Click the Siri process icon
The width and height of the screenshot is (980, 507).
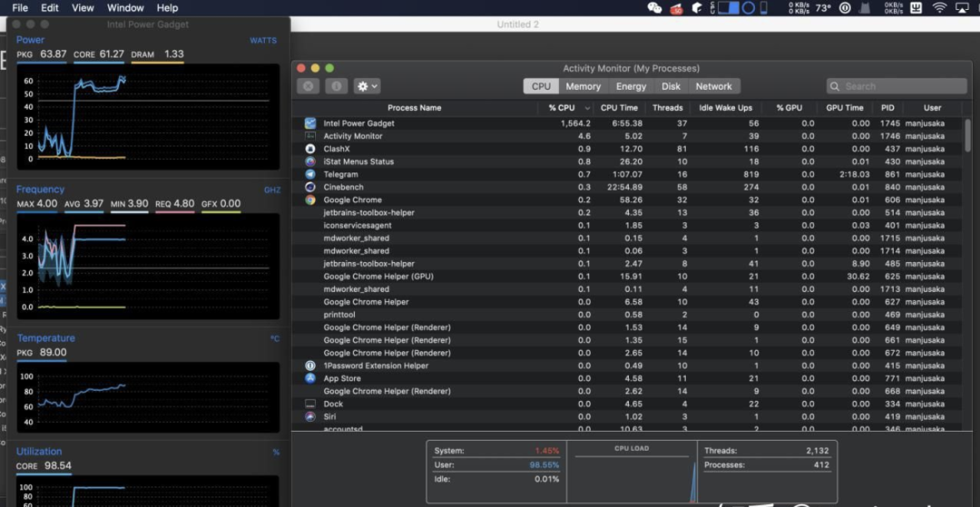click(310, 416)
